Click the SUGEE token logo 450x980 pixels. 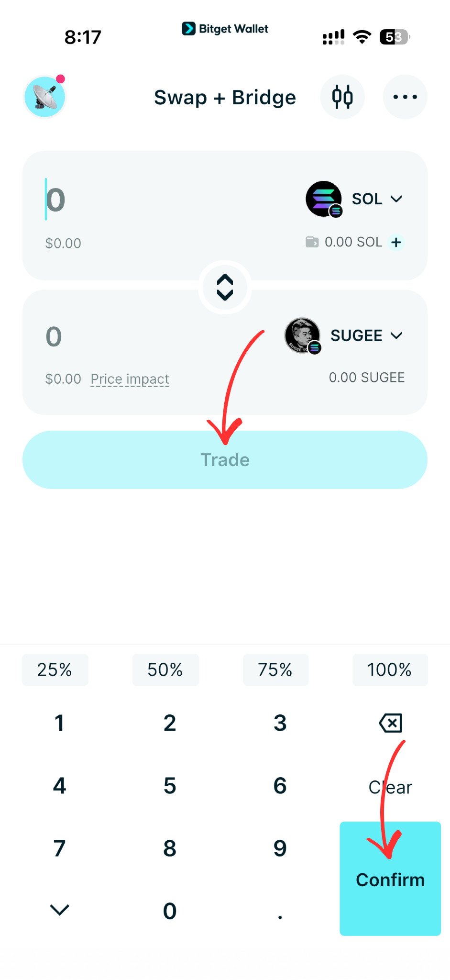tap(302, 335)
